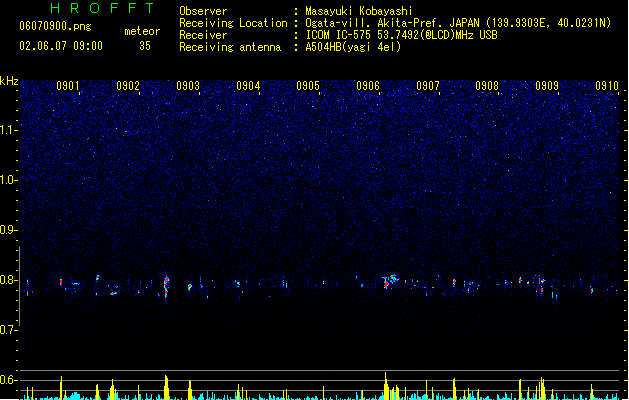629x400 pixels.
Task: Click the kHz axis unit label
Action: tap(9, 81)
